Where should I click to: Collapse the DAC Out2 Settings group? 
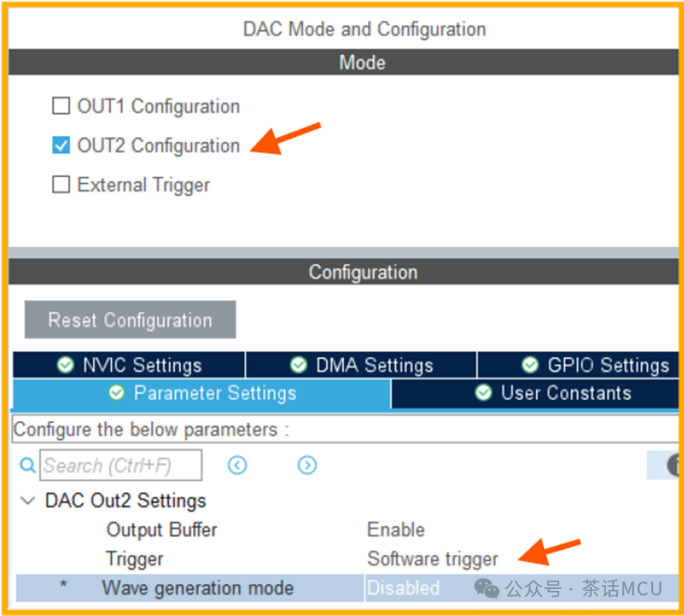pyautogui.click(x=28, y=500)
